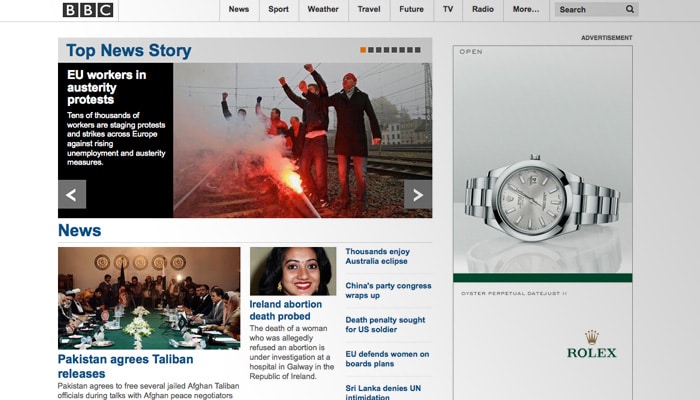
Task: Open EU workers in austerity protests headline
Action: [x=107, y=87]
